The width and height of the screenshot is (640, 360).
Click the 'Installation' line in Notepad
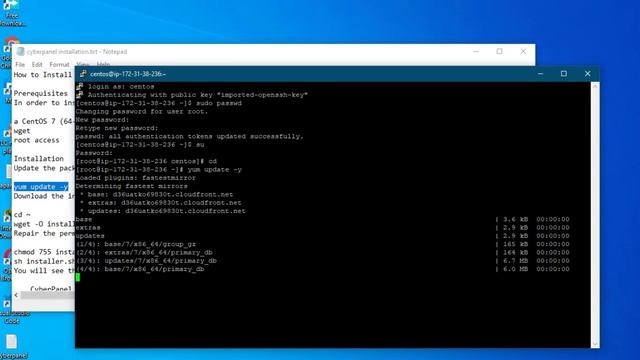point(39,158)
